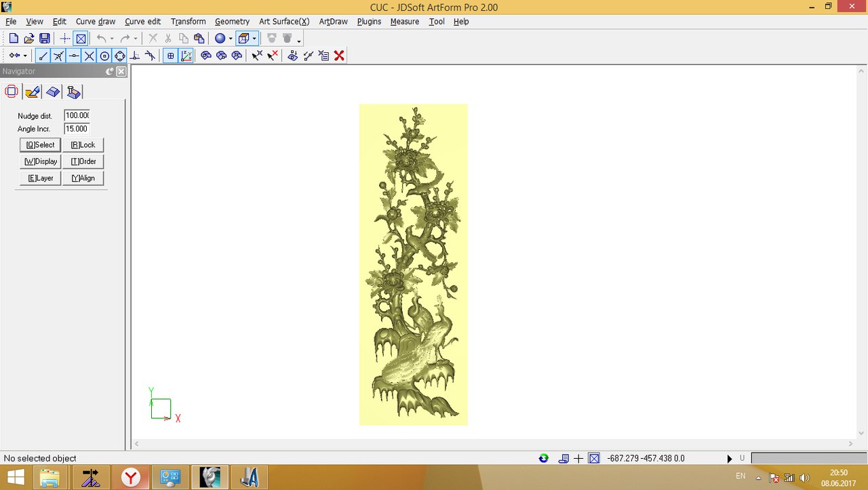Screen dimensions: 868x490
Task: Click the [E]Layer button
Action: [40, 178]
